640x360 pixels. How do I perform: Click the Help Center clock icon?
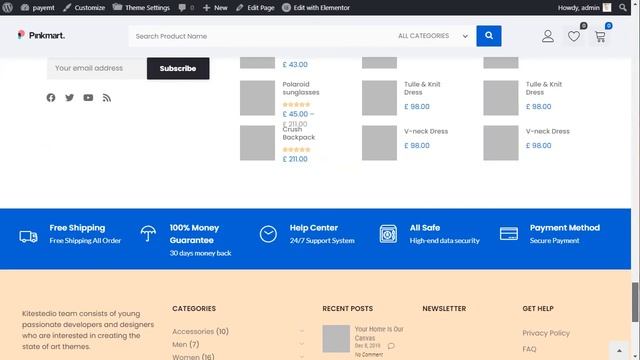268,234
